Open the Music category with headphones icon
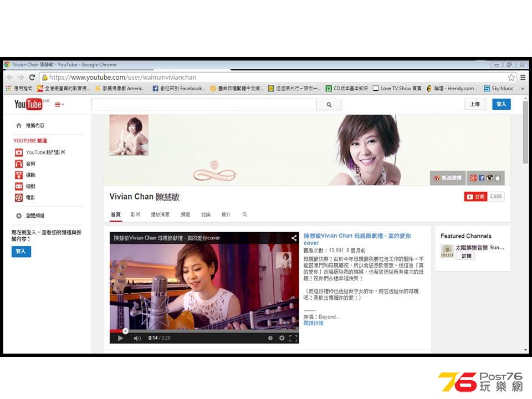Viewport: 532px width, 399px height. coord(25,163)
